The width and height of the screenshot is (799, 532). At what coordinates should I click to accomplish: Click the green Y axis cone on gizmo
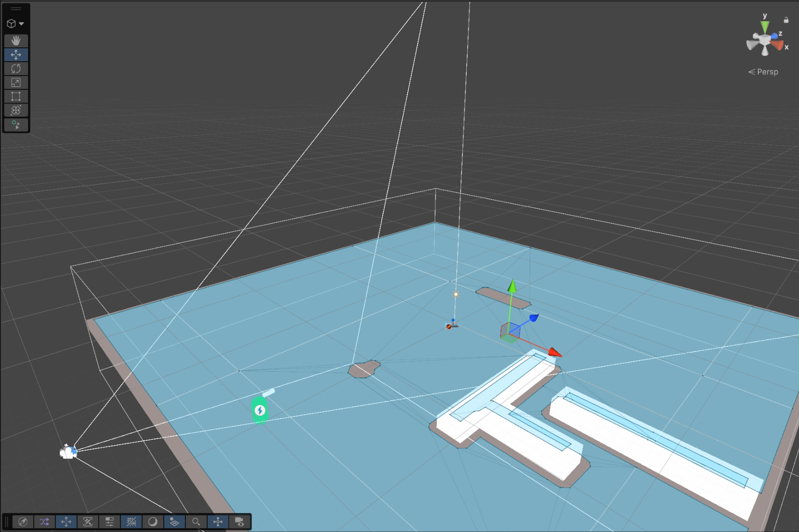coord(764,28)
